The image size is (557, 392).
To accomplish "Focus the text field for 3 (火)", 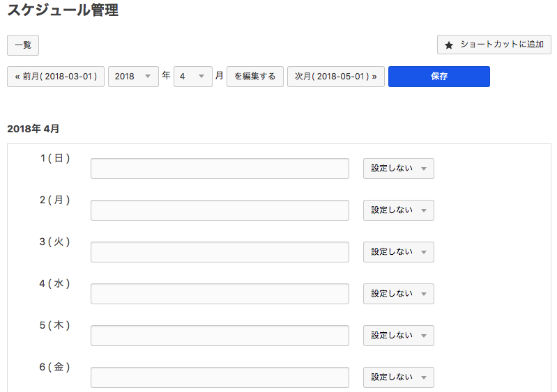I will click(x=220, y=252).
